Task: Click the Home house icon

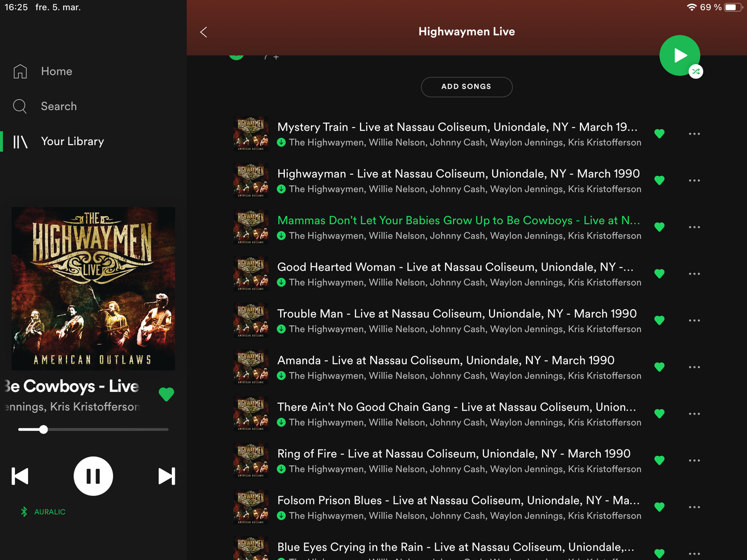Action: [20, 72]
